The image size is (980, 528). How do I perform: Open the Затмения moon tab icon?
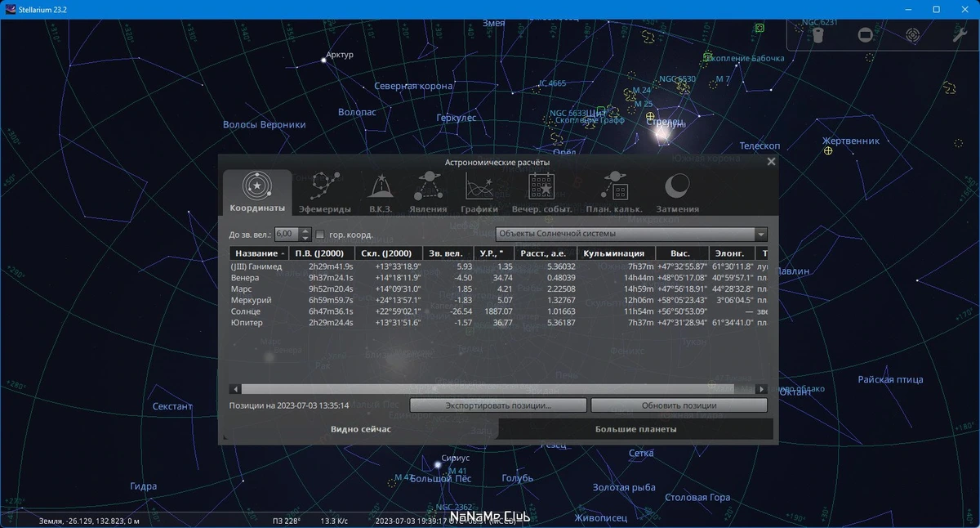coord(678,194)
